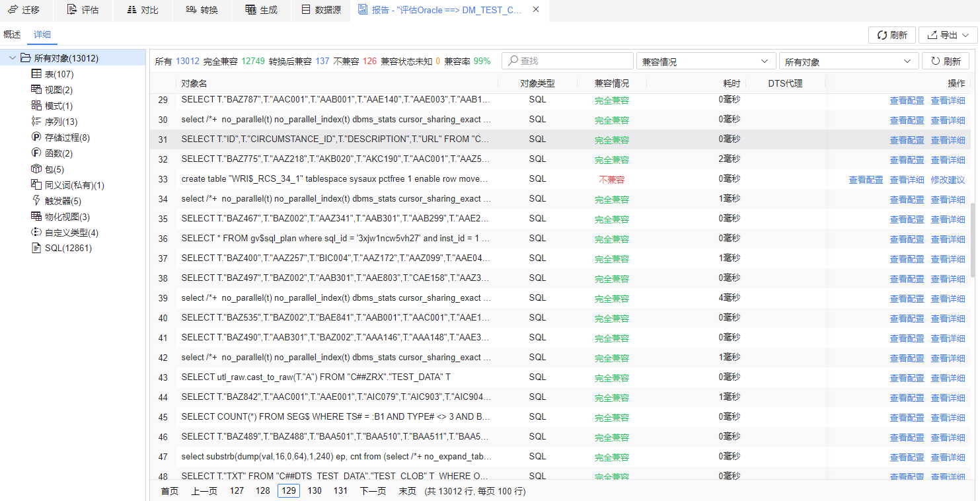Screen dimensions: 980x501
Task: Click the package icon beside 包(5)
Action: tap(36, 169)
